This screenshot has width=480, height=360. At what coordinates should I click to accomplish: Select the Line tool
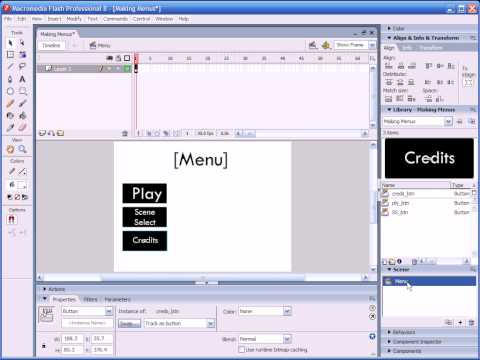pos(10,67)
